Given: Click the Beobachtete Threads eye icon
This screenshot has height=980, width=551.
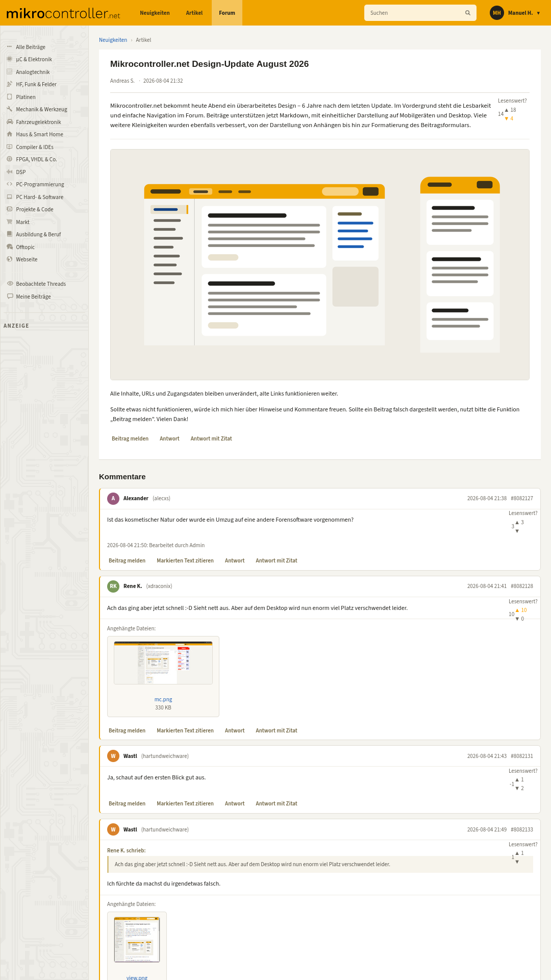Looking at the screenshot, I should tap(10, 284).
